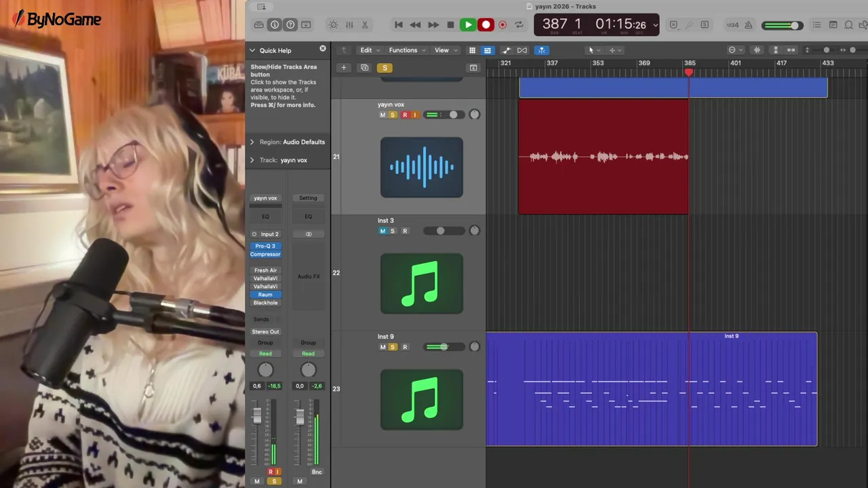This screenshot has width=868, height=488.
Task: Open the Loop Browser button
Action: click(848, 25)
